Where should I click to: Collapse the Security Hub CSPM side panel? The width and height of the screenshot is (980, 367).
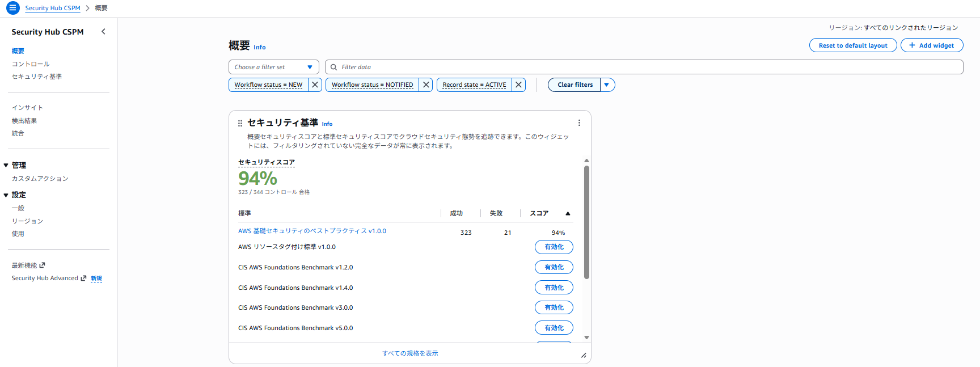pyautogui.click(x=103, y=32)
